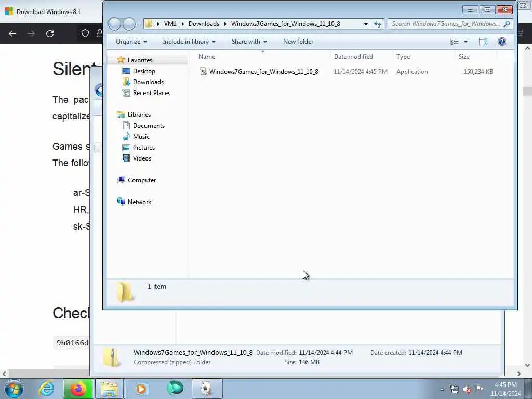The image size is (532, 399).
Task: Open Pictures library in navigation pane
Action: 144,147
